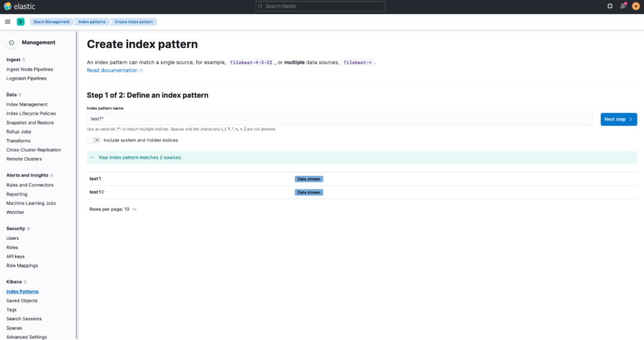Open Rows per page dropdown
The width and height of the screenshot is (644, 340).
click(113, 209)
